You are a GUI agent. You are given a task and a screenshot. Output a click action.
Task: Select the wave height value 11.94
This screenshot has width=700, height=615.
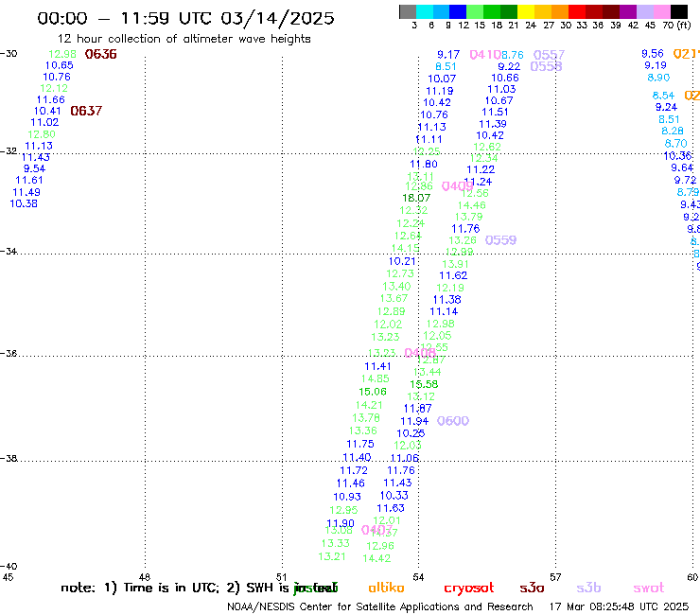click(x=414, y=421)
